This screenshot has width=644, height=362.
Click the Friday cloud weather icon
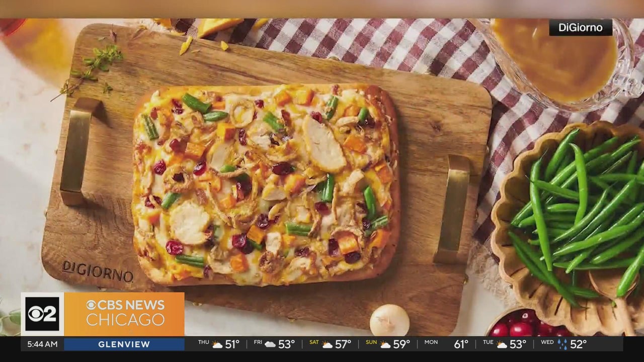[270, 344]
